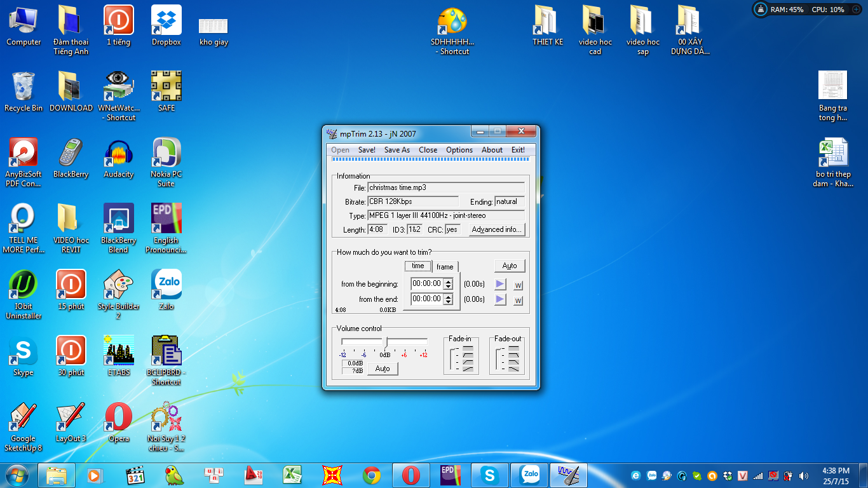
Task: Increase from the beginning time with up arrow
Action: 449,281
